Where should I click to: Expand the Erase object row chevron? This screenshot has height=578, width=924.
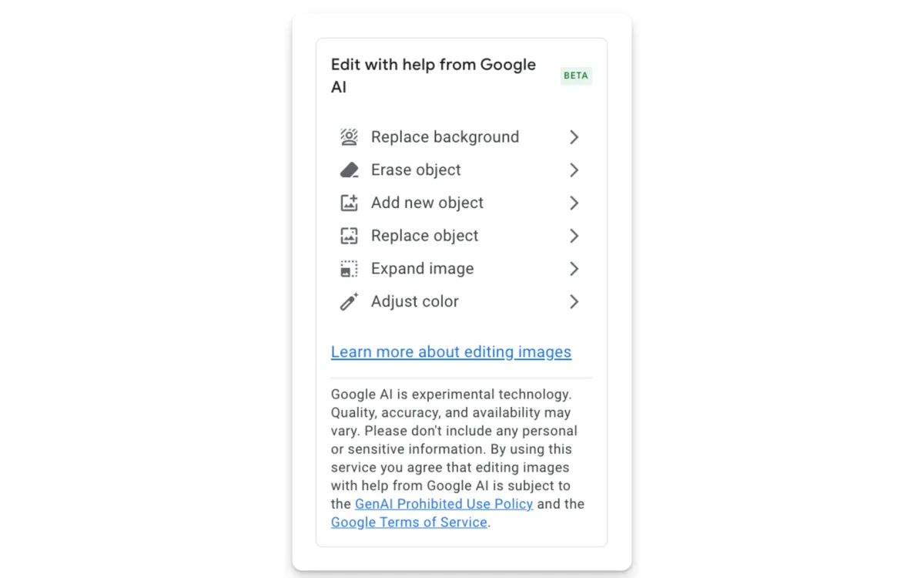tap(574, 170)
